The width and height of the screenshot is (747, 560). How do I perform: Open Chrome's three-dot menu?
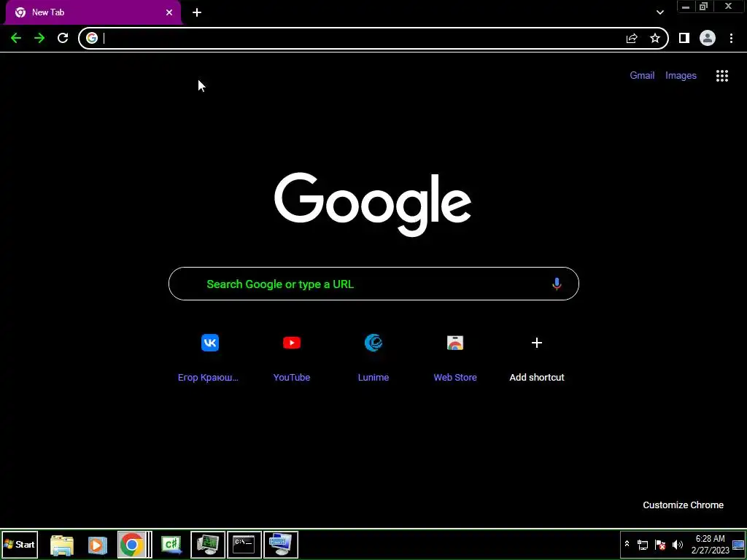[731, 38]
